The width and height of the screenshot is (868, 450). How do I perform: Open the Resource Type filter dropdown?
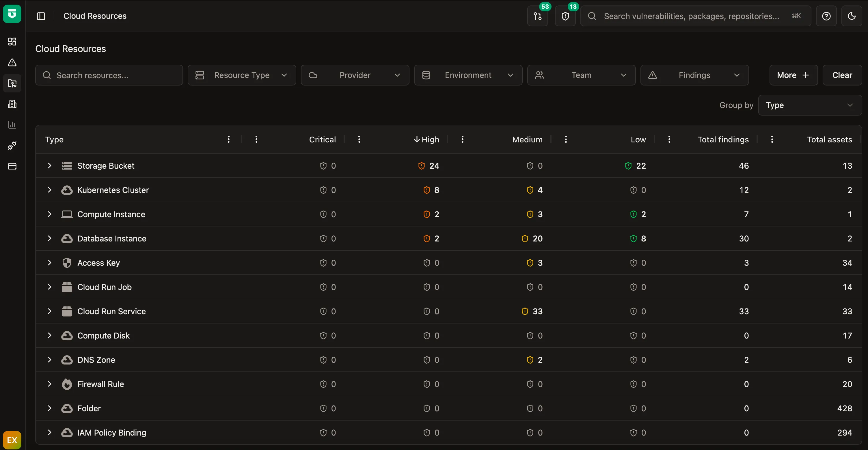click(242, 75)
